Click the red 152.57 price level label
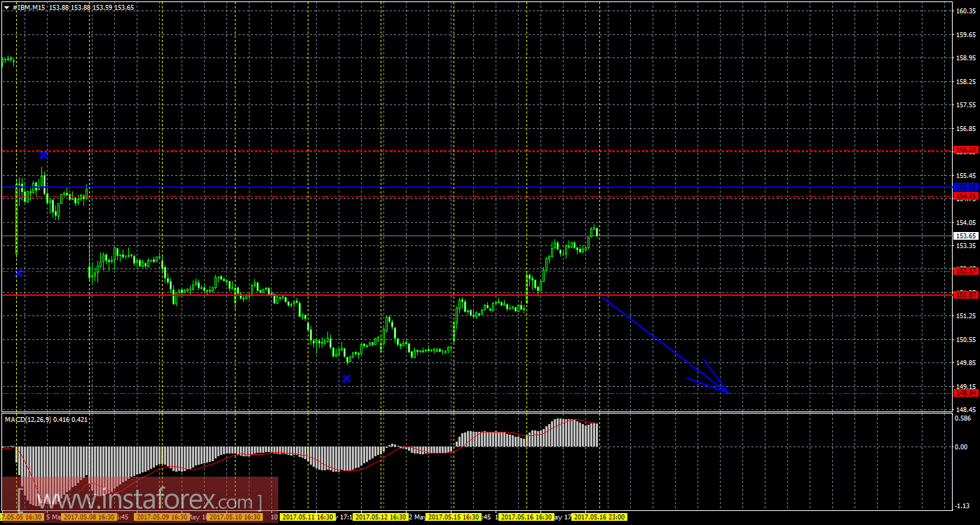Screen dimensions: 980x525 [x=967, y=270]
